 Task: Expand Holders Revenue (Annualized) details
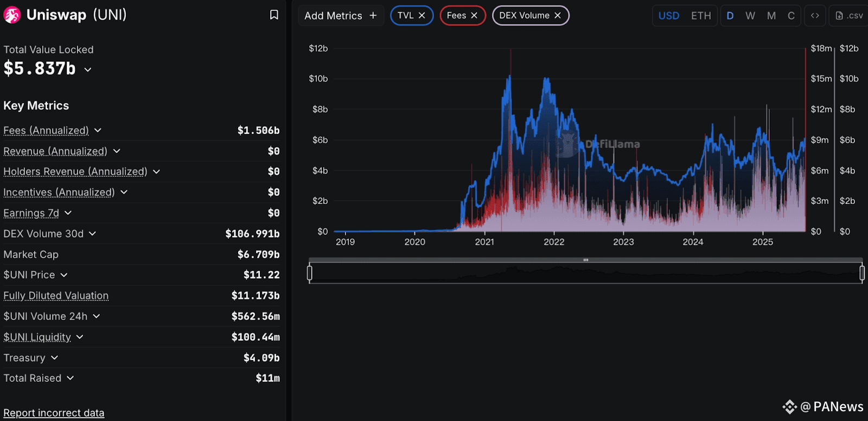point(156,171)
